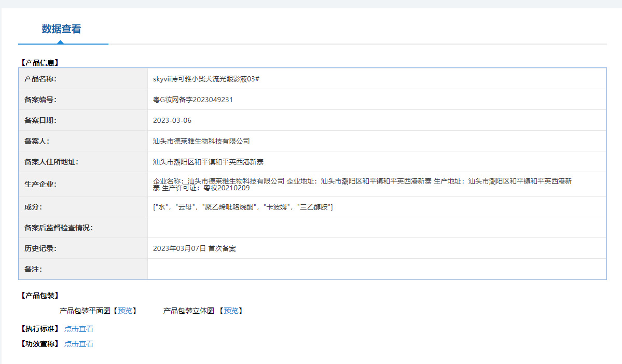
Task: Click the 历史记录 label
Action: point(40,248)
